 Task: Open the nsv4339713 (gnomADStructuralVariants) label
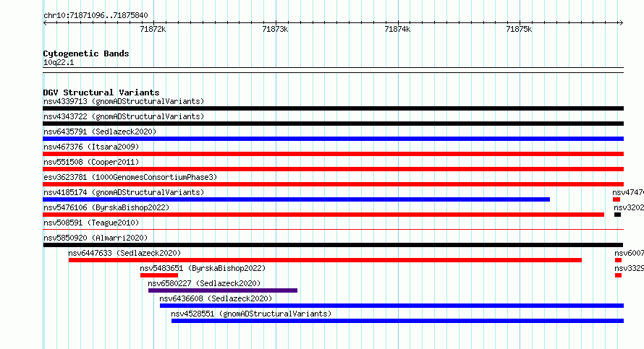[124, 101]
